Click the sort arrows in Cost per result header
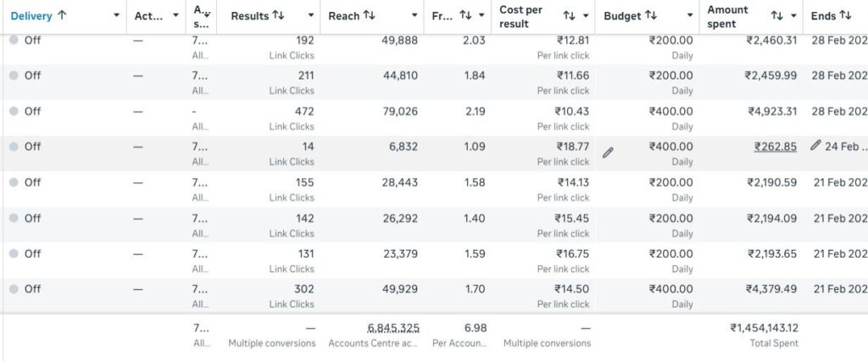This screenshot has height=361, width=868. [x=569, y=16]
